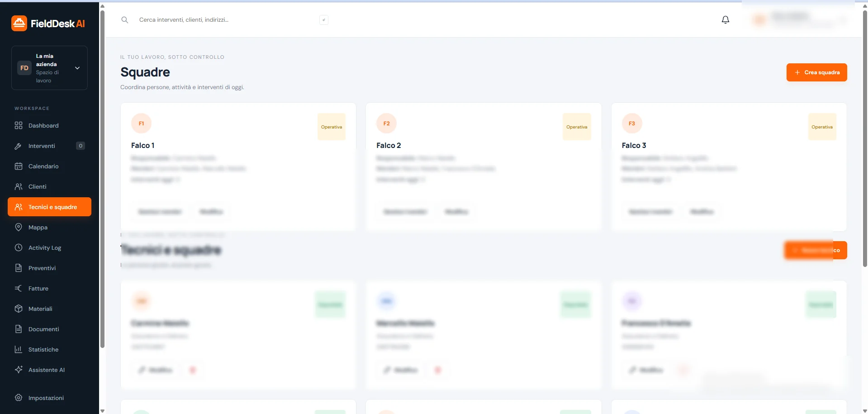Focus the Cerca interventi search field
The height and width of the screenshot is (414, 868).
(x=226, y=20)
